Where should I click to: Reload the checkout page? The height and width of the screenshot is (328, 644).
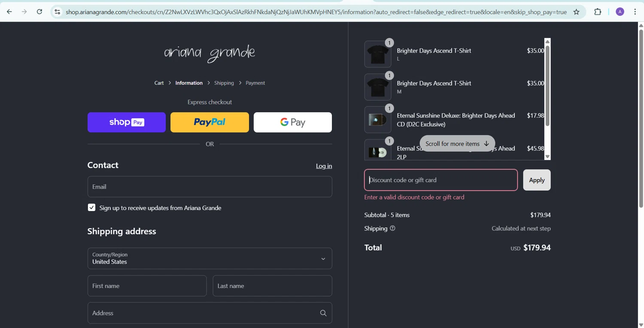point(39,12)
